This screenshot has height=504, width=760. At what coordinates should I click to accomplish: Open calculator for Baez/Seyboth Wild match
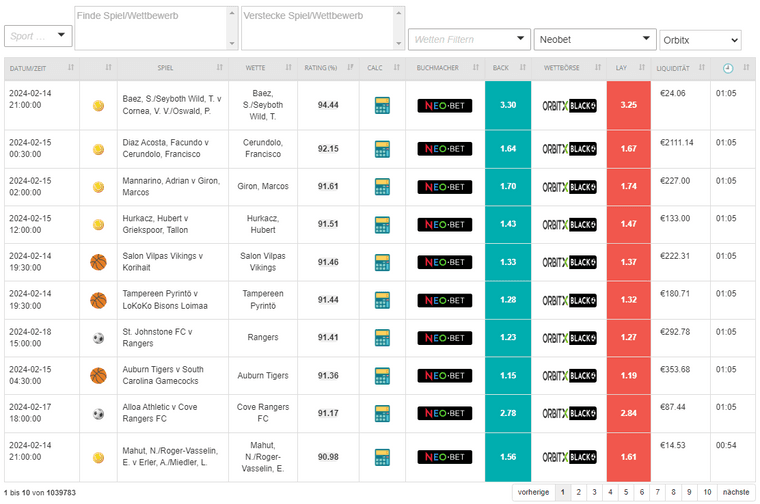point(382,105)
